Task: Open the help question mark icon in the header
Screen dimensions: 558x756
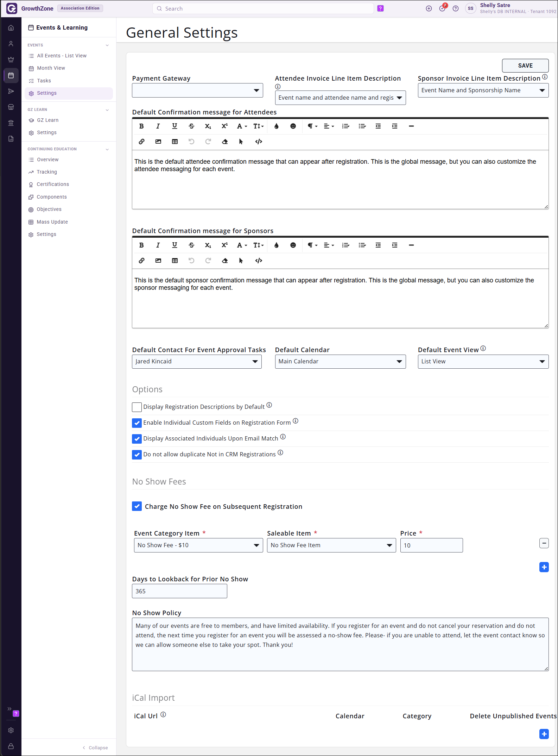Action: pyautogui.click(x=456, y=8)
